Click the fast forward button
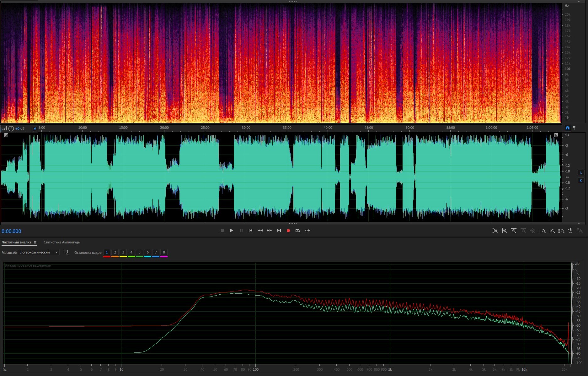The width and height of the screenshot is (588, 376). click(269, 231)
